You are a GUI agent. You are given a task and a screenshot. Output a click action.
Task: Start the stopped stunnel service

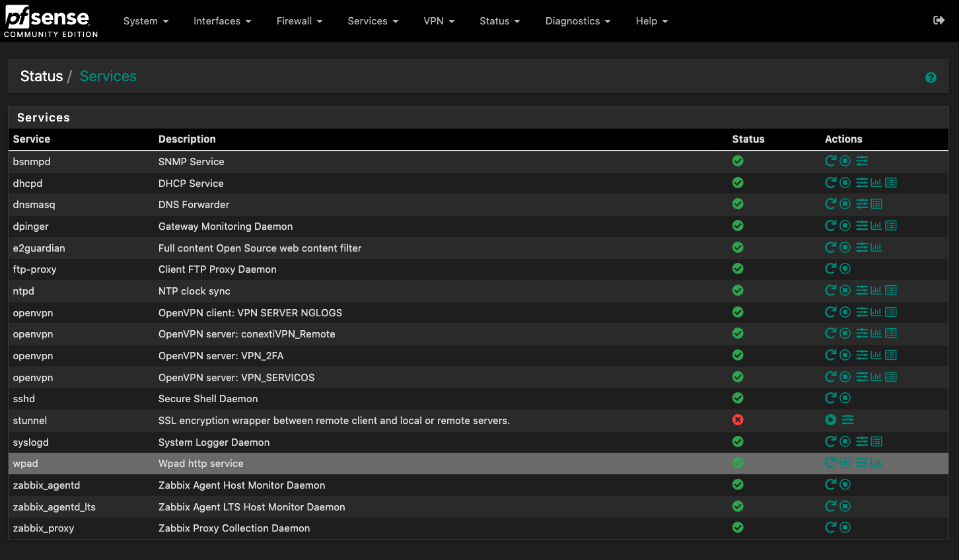pyautogui.click(x=830, y=419)
